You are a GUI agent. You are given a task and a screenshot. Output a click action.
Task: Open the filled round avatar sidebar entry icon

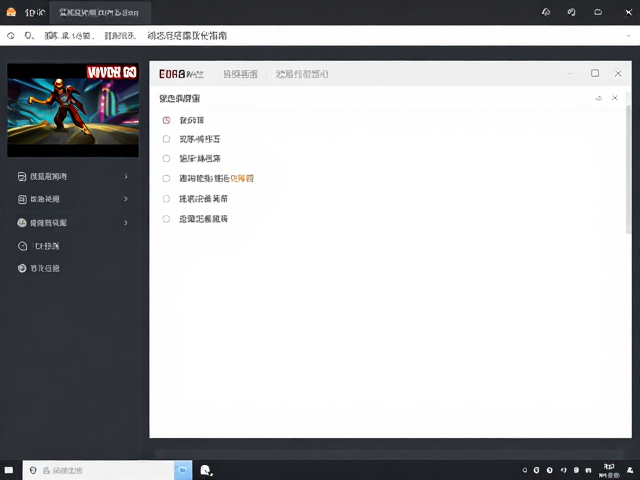click(x=22, y=222)
